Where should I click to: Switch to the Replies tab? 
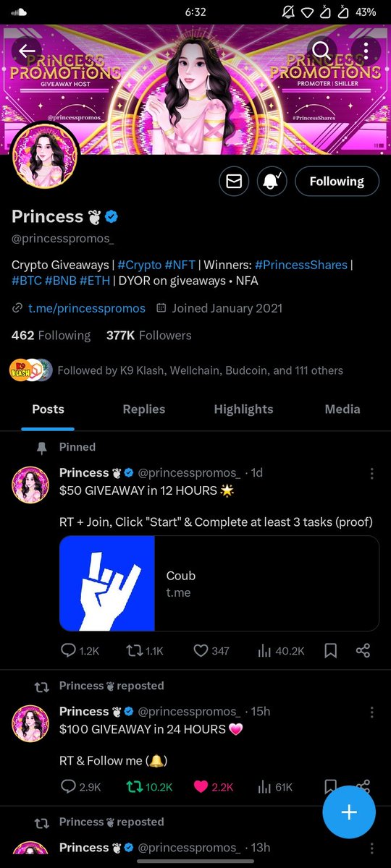(144, 409)
